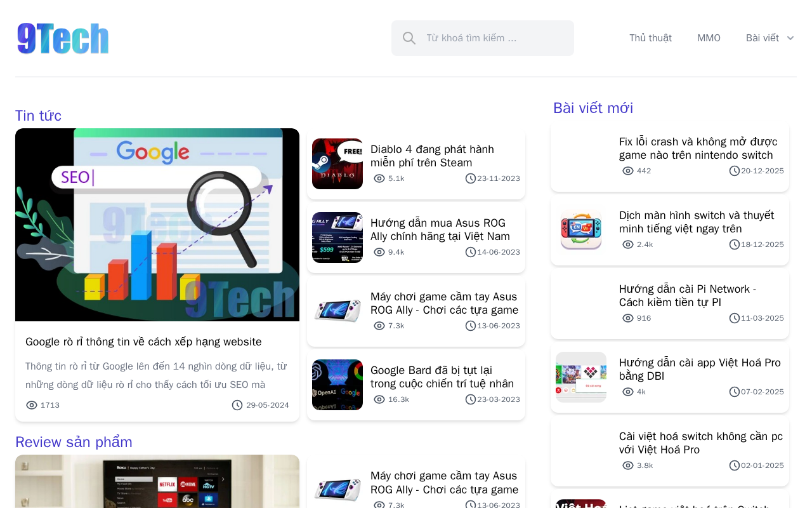
Task: Click the clock icon beside 07-02-2025
Action: 735,392
